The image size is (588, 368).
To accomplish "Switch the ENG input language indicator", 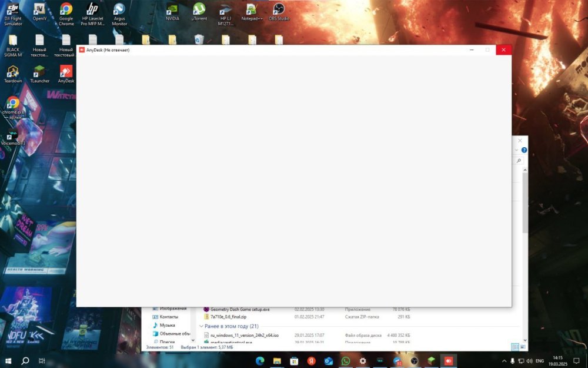I will (540, 361).
